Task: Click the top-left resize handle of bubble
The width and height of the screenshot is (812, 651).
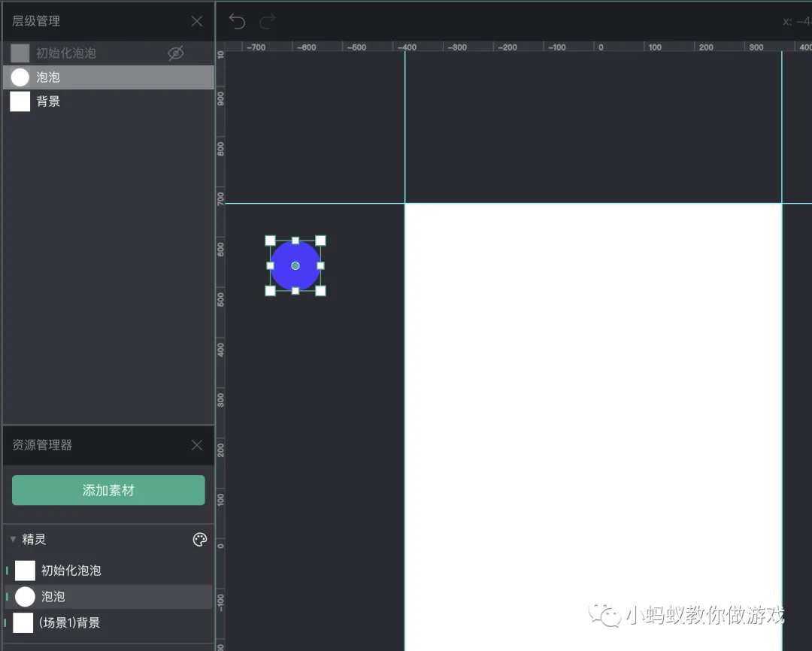Action: pyautogui.click(x=271, y=241)
